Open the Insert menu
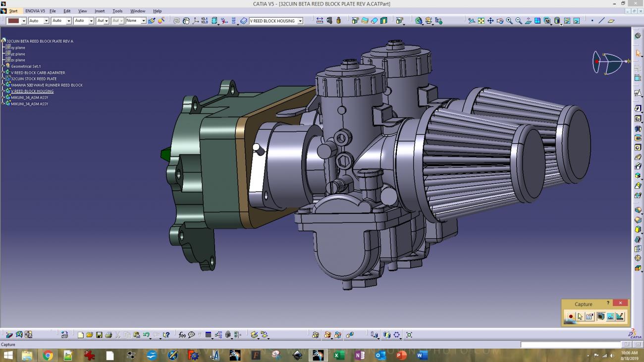Viewport: 644px width, 362px height. [x=100, y=11]
